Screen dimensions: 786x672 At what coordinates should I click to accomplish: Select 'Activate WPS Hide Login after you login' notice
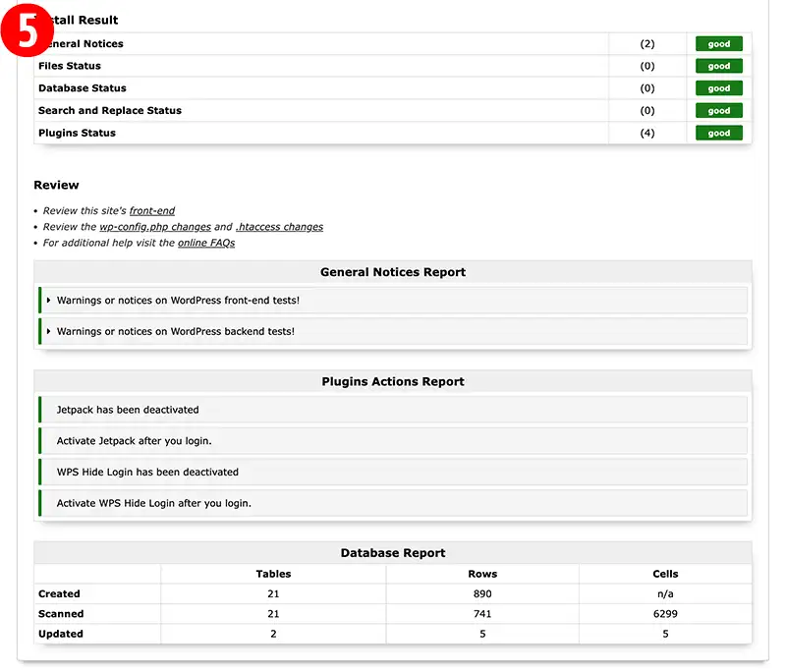pos(393,503)
